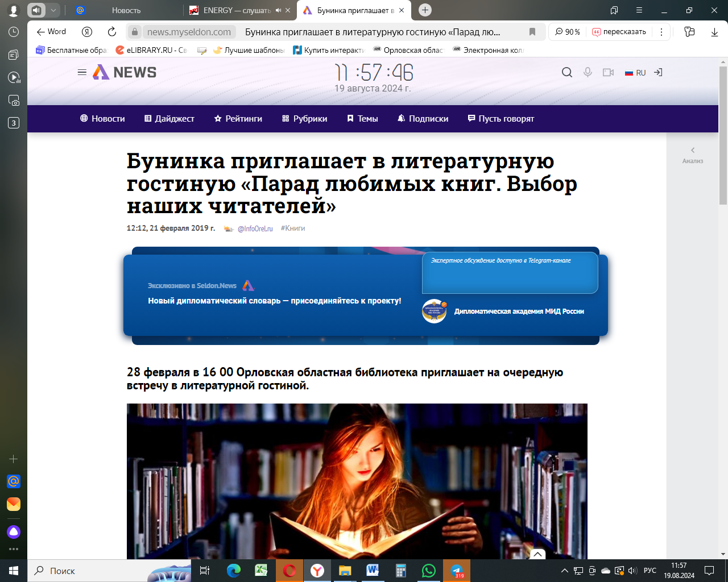The image size is (728, 582).
Task: Click the page zoom 90% indicator
Action: click(x=568, y=32)
